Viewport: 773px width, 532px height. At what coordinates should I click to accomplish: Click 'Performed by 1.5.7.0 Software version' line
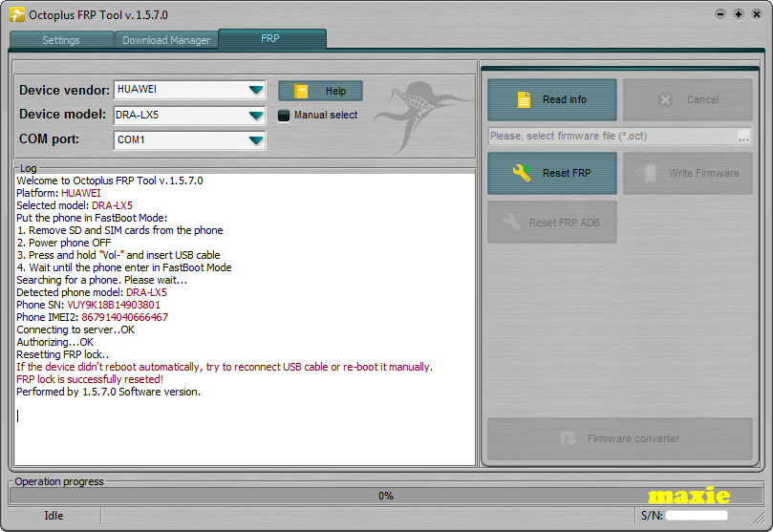pos(109,392)
